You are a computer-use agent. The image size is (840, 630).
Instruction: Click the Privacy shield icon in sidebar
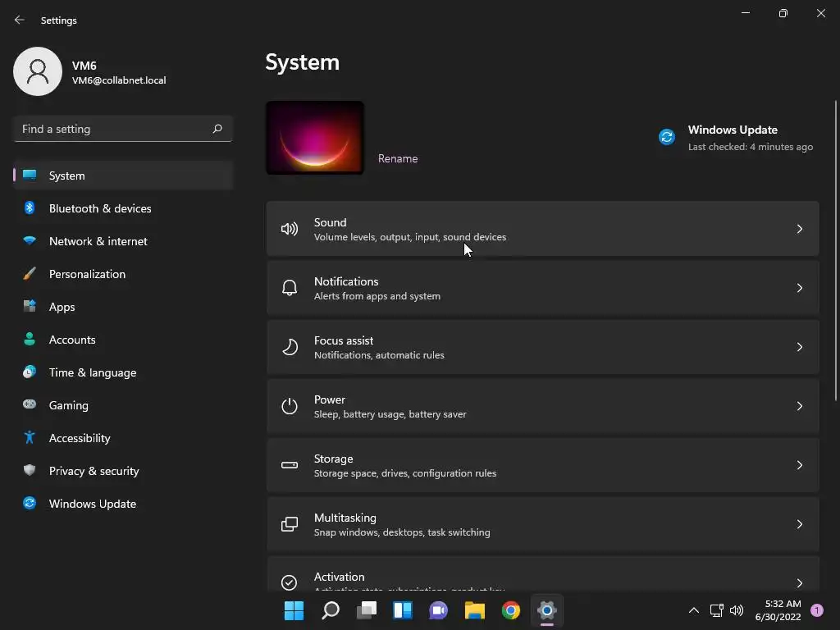click(30, 470)
